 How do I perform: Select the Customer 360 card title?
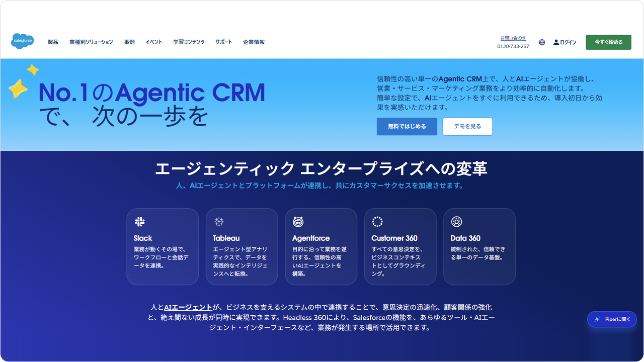pos(394,238)
